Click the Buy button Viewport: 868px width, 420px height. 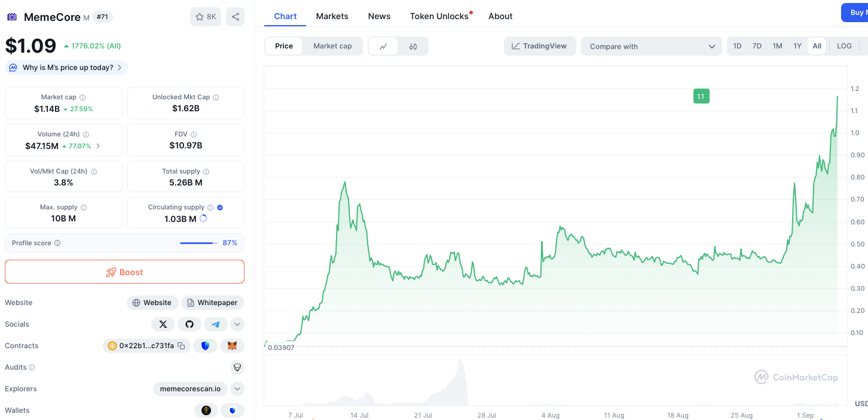855,13
